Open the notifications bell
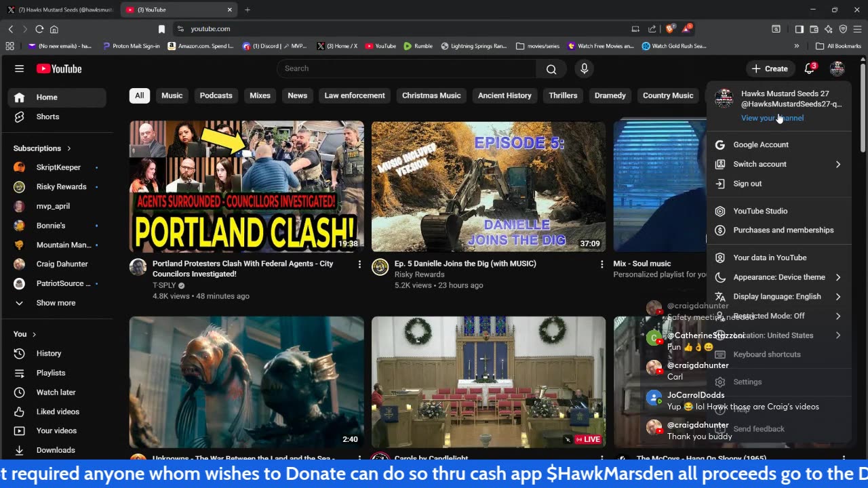This screenshot has width=868, height=488. click(810, 68)
